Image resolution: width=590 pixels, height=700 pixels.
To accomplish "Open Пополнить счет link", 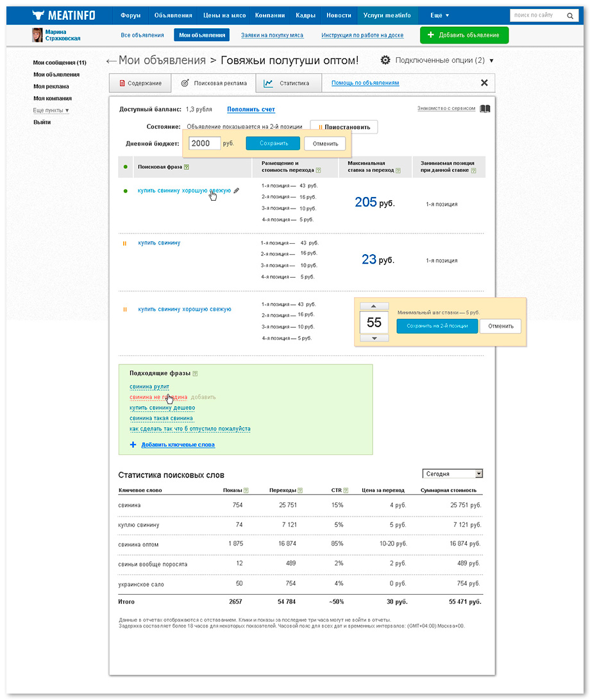I will [x=251, y=109].
